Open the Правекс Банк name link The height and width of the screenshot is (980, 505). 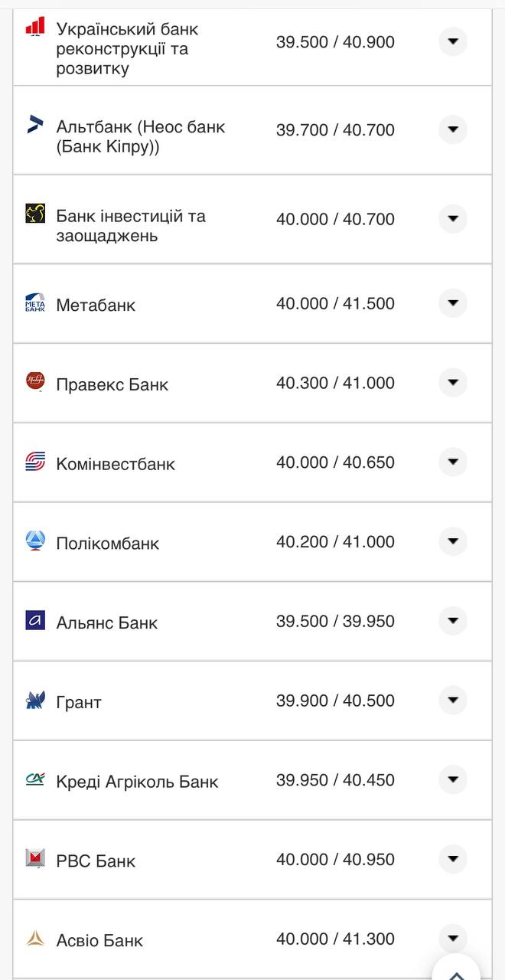112,384
